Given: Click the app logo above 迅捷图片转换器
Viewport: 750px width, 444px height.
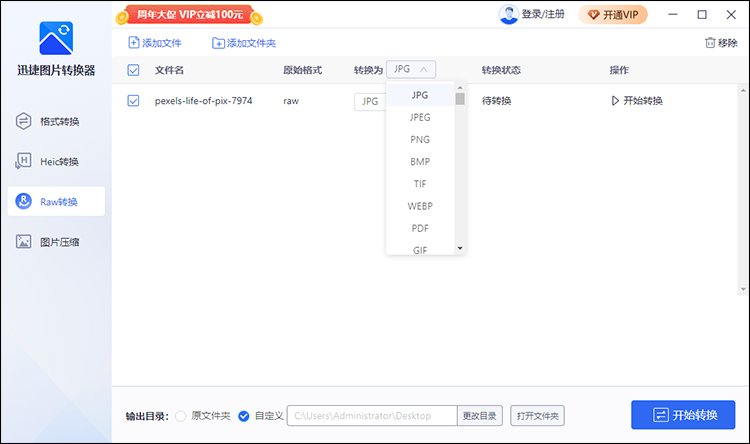Looking at the screenshot, I should click(x=56, y=38).
